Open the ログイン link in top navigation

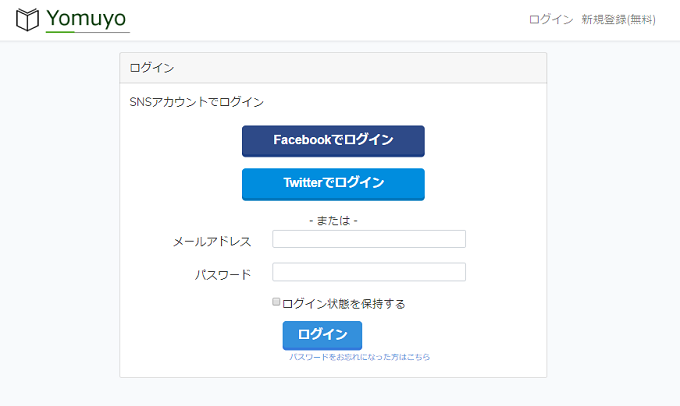point(551,20)
